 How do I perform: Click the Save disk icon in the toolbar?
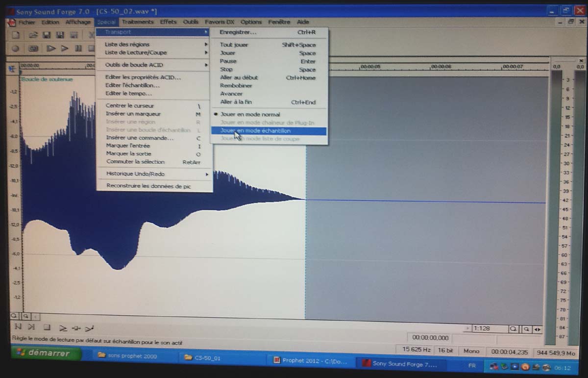[47, 35]
